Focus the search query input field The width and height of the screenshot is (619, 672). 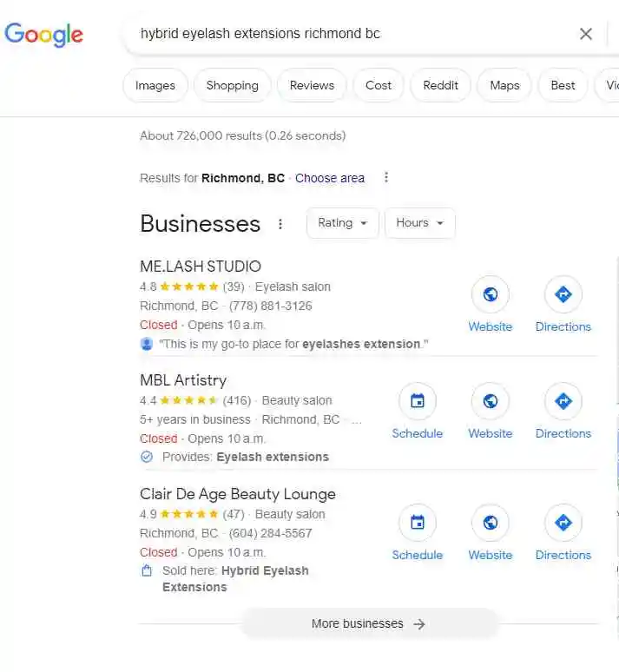pyautogui.click(x=347, y=34)
